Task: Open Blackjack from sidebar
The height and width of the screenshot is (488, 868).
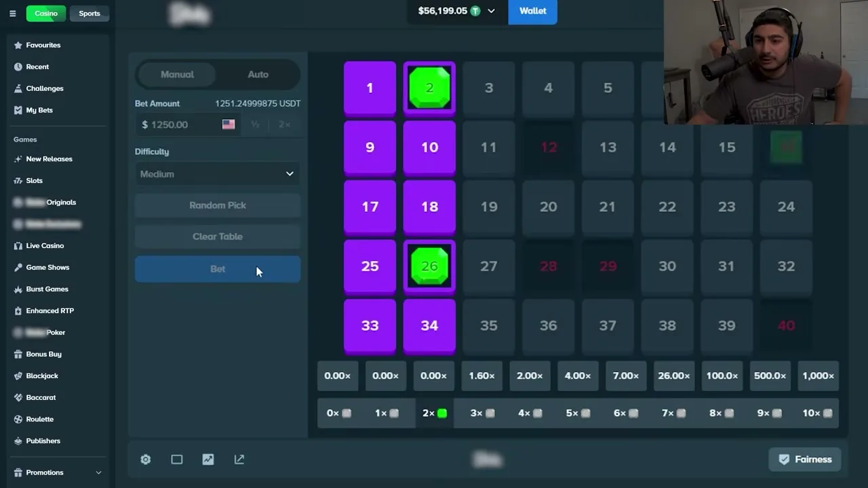Action: click(x=42, y=376)
